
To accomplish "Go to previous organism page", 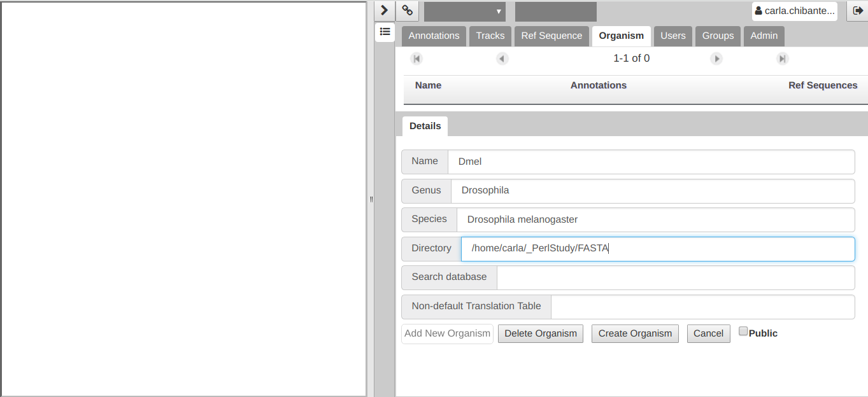I will [x=502, y=58].
